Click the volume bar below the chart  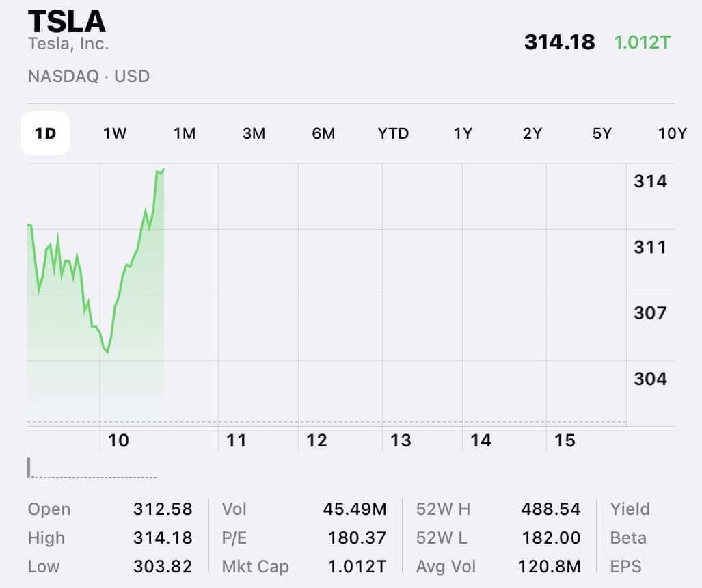click(x=29, y=468)
